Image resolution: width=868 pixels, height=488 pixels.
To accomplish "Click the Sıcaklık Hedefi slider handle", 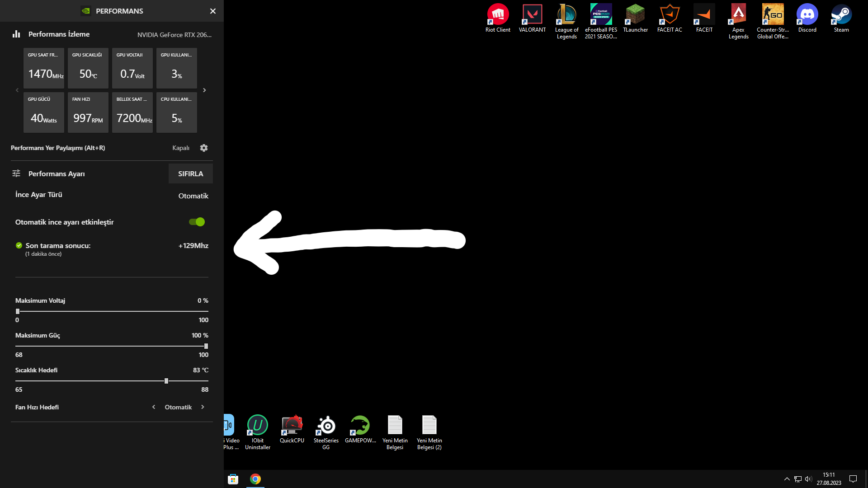I will (166, 381).
